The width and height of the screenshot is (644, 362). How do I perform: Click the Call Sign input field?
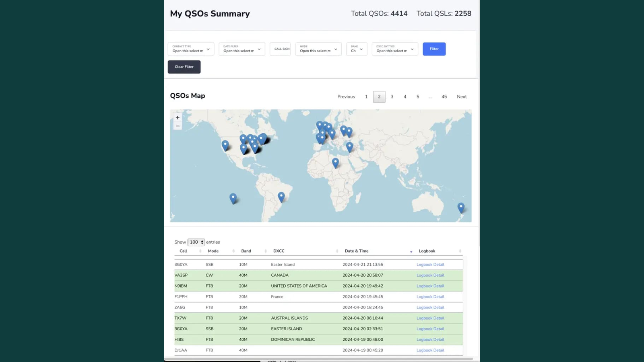[x=280, y=49]
